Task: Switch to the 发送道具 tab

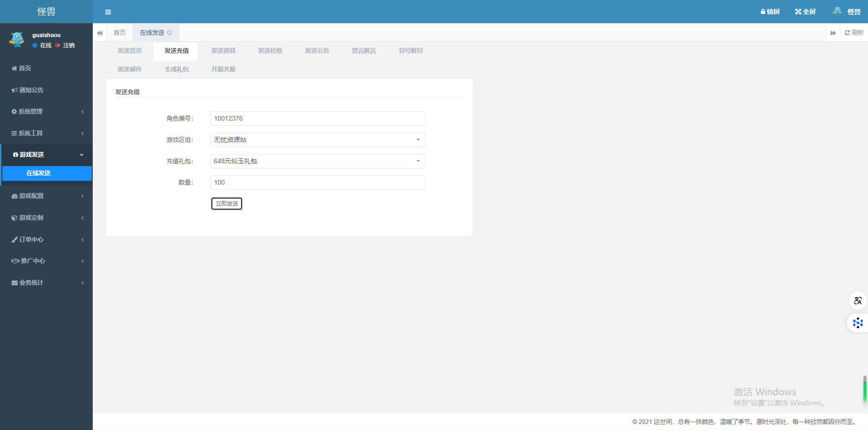Action: point(223,51)
